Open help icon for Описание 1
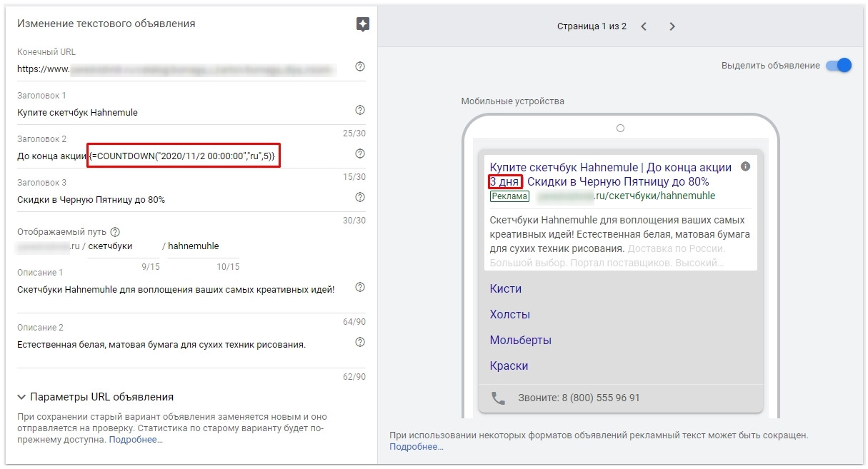868x469 pixels. tap(360, 287)
